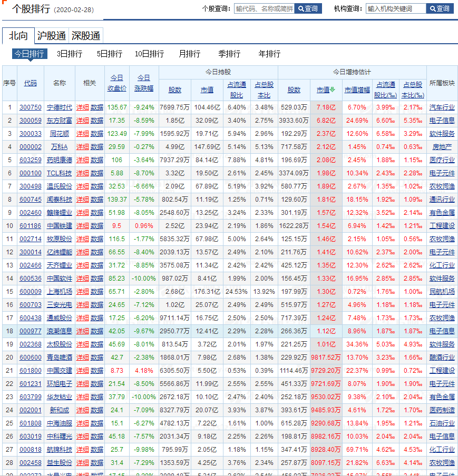Image resolution: width=458 pixels, height=476 pixels.
Task: Open the 牧原股份 stock name link
Action: (x=59, y=239)
